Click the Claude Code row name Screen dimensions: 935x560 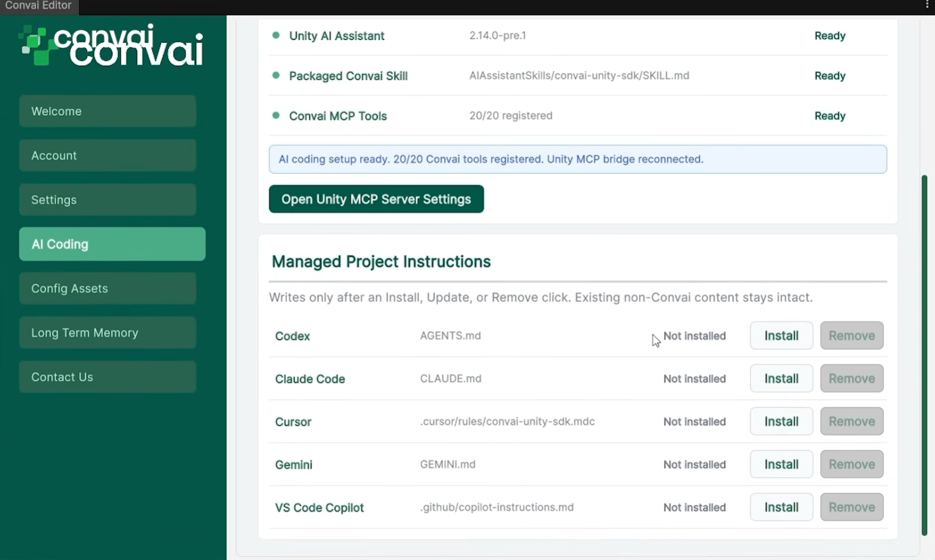[310, 379]
